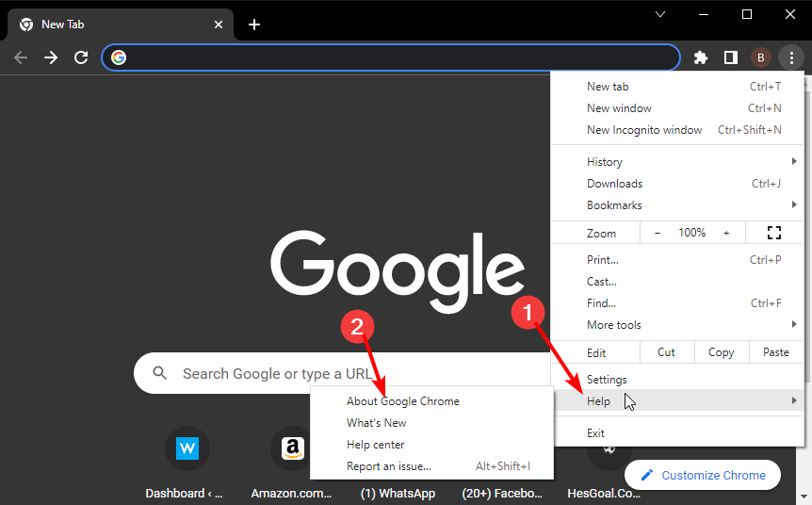The width and height of the screenshot is (812, 505).
Task: Click the fullscreen icon in Zoom row
Action: click(x=774, y=233)
